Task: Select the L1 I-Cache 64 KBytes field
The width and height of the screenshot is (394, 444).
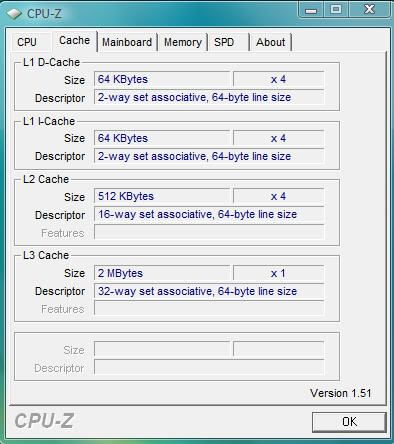Action: pyautogui.click(x=162, y=138)
